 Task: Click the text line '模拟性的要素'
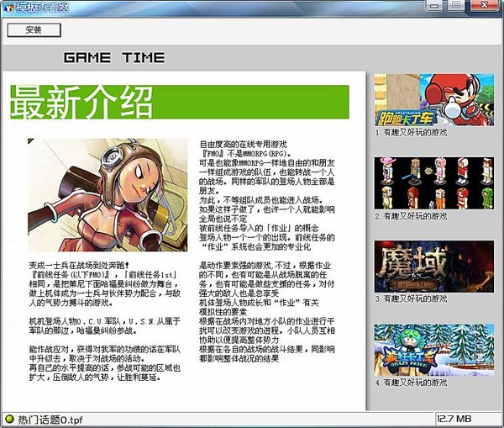point(223,312)
